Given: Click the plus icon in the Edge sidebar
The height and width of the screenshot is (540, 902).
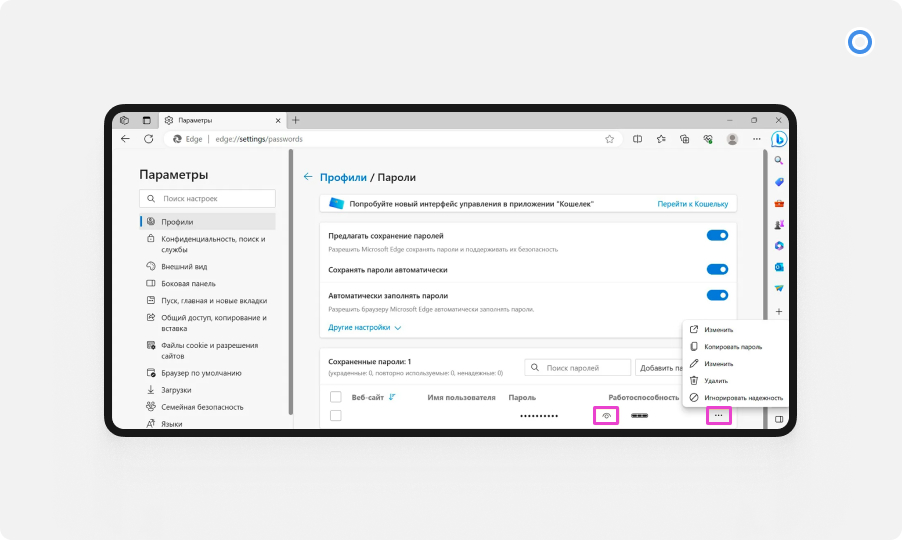Looking at the screenshot, I should pos(778,312).
